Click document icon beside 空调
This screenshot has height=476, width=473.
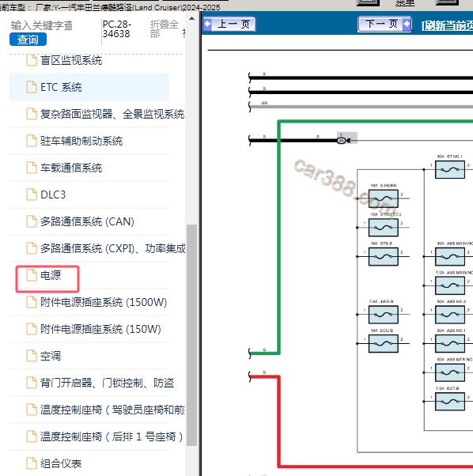pyautogui.click(x=32, y=356)
